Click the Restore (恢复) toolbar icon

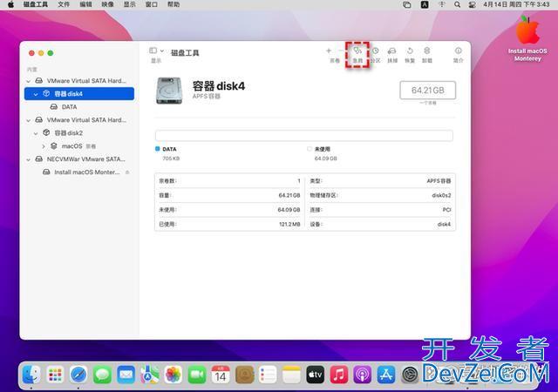(410, 51)
